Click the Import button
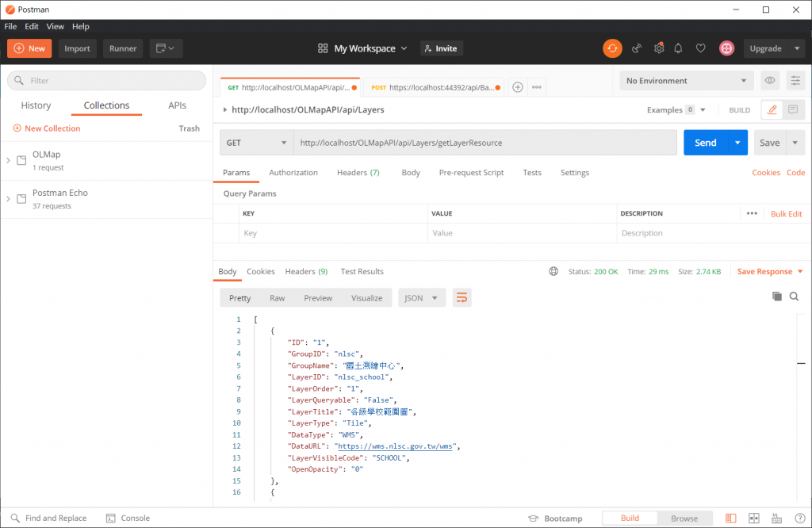Screen dimensions: 812x528 pyautogui.click(x=77, y=48)
